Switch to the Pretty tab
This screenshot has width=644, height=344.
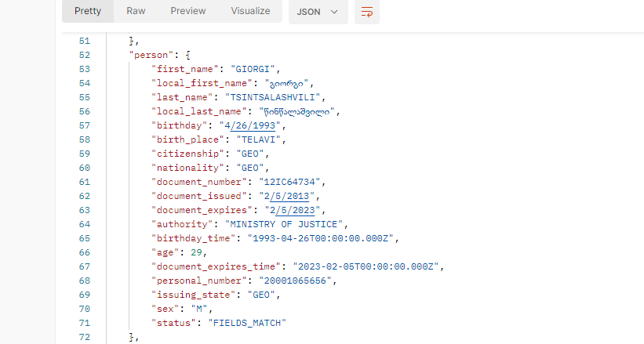click(88, 11)
